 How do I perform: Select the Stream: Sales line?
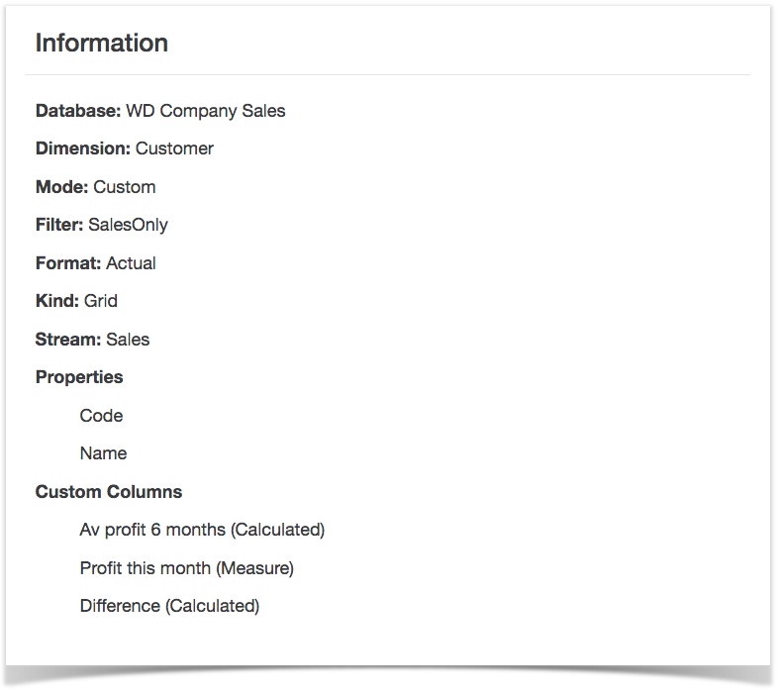[92, 340]
